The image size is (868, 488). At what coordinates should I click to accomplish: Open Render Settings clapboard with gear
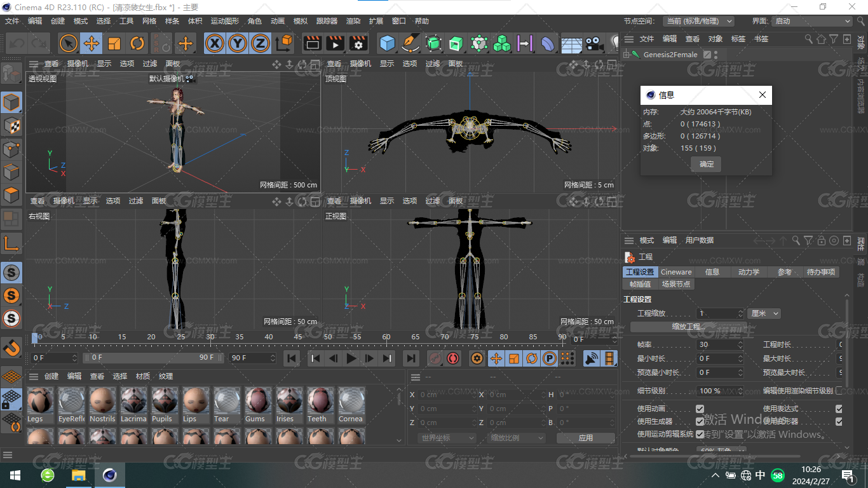[358, 43]
